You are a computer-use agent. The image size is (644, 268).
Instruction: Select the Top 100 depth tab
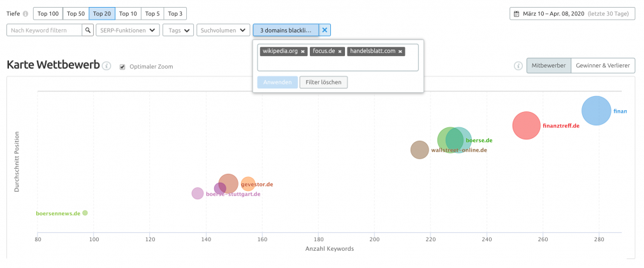48,13
